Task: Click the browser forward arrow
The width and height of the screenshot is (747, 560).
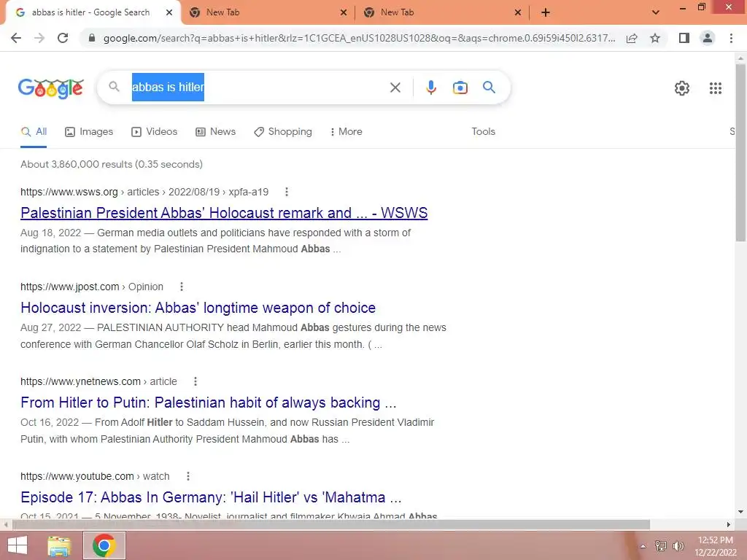Action: click(39, 38)
